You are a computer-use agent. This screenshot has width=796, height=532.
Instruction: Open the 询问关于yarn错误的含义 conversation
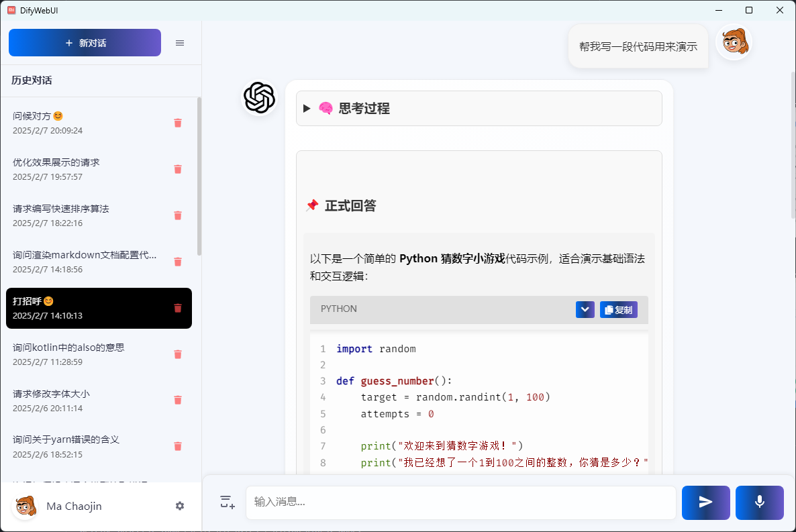99,446
